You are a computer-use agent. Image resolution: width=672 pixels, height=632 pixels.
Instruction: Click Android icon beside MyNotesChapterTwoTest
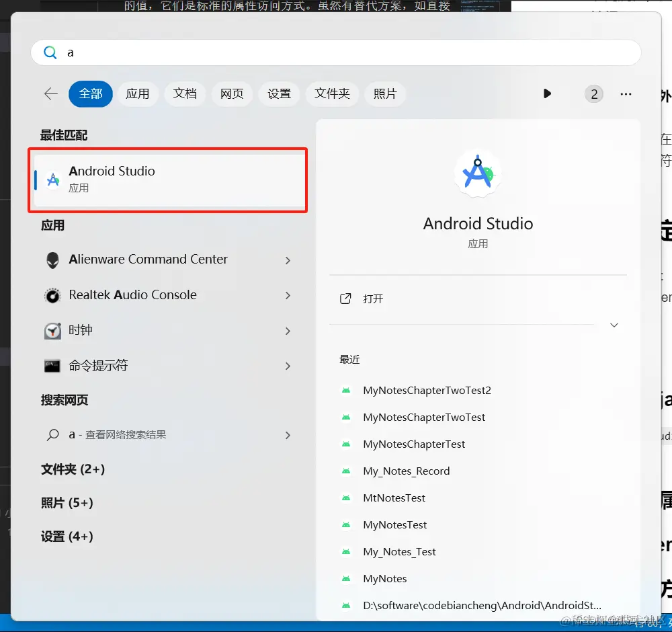[x=346, y=418]
